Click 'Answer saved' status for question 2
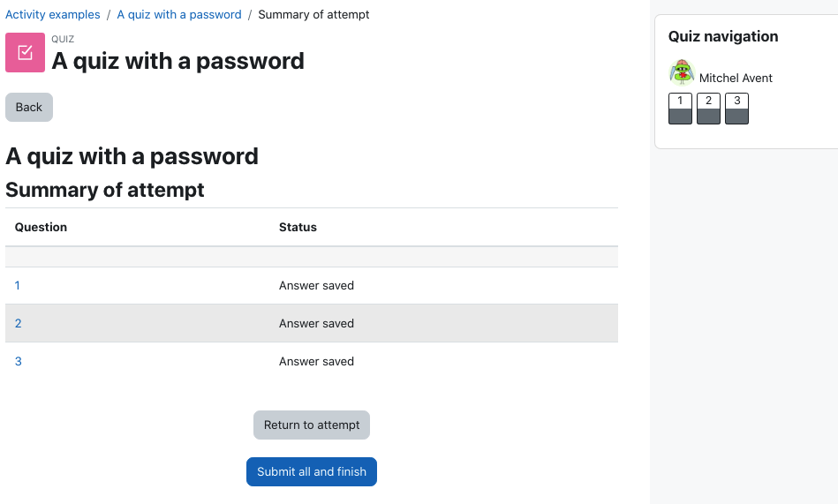This screenshot has height=504, width=838. pyautogui.click(x=316, y=323)
